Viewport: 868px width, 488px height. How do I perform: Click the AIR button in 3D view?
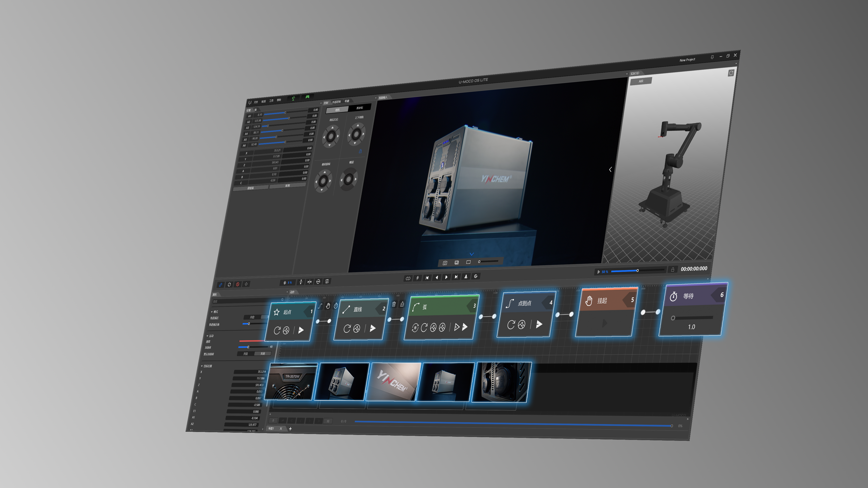[641, 81]
